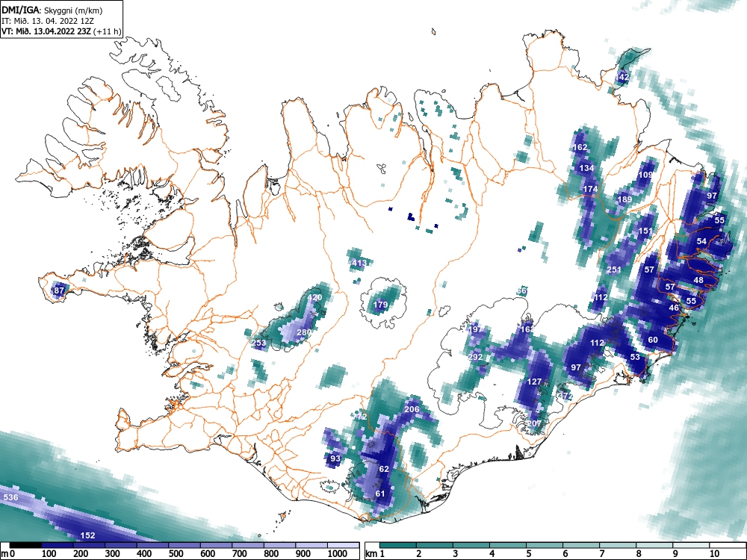Select the 253 visibility label
Screen dimensions: 747x560
tap(258, 343)
